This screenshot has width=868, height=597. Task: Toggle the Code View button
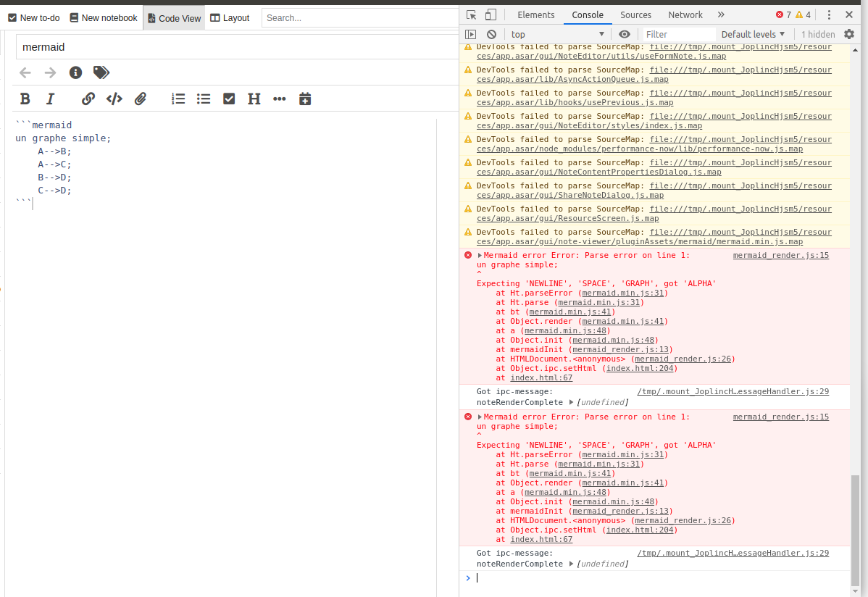[x=174, y=17]
